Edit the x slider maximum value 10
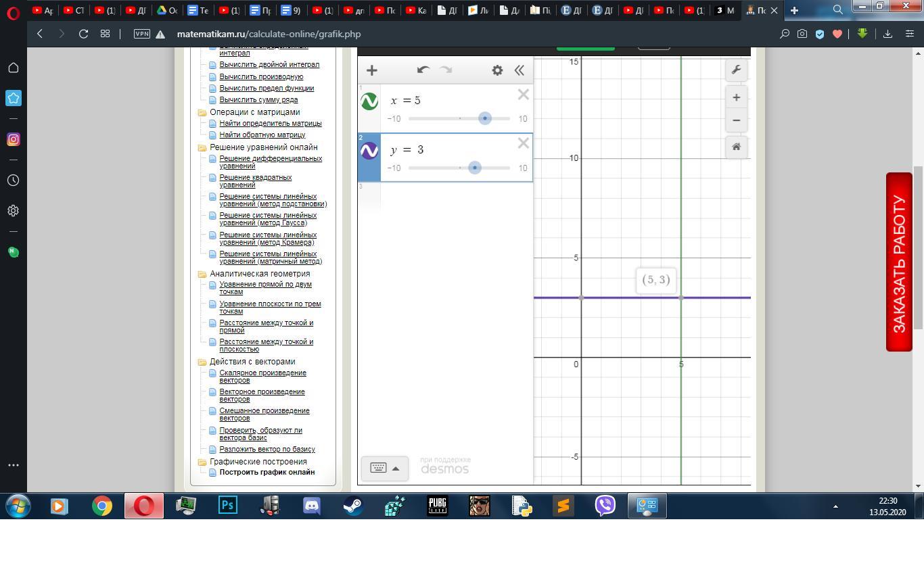The image size is (924, 574). tap(523, 119)
